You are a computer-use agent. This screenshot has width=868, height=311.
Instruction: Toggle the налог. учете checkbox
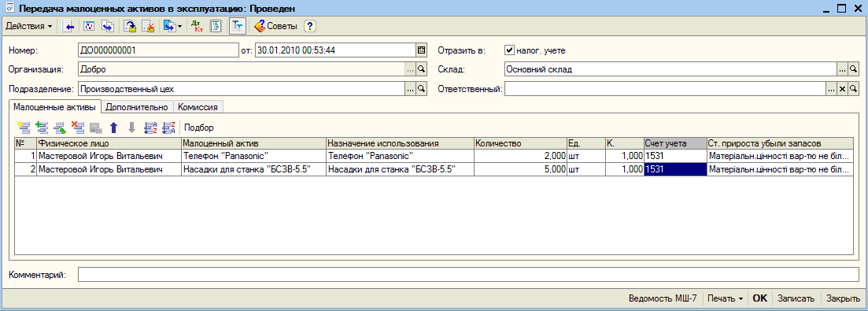click(509, 50)
